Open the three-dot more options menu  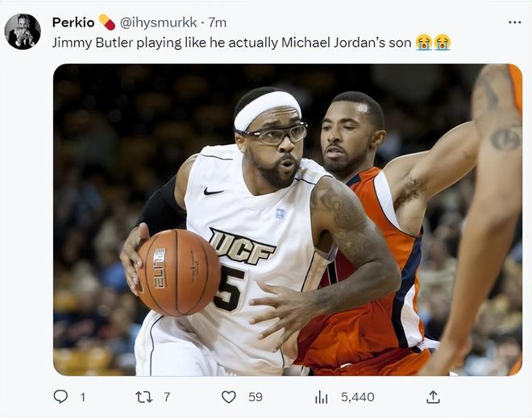pyautogui.click(x=514, y=22)
